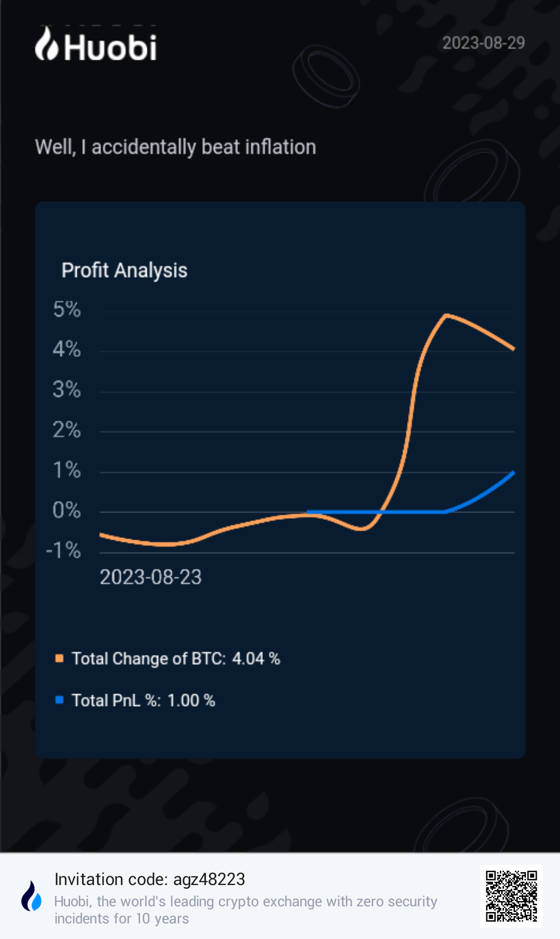Click the 0% y-axis label
This screenshot has width=560, height=939.
point(67,510)
